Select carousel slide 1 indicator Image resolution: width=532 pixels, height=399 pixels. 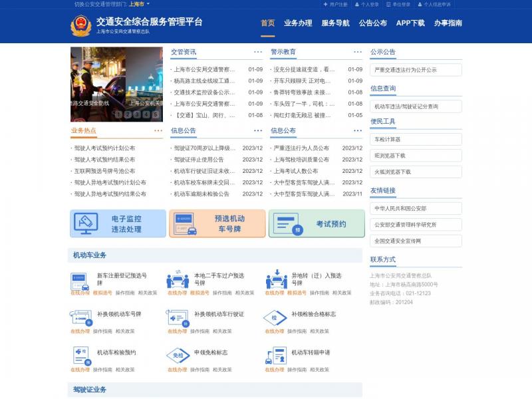[x=118, y=114]
